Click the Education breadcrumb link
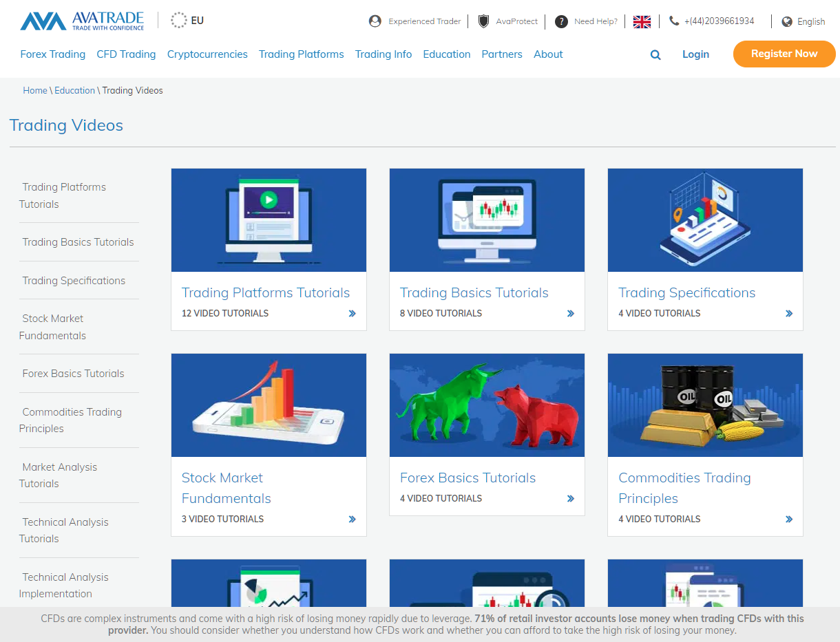 tap(75, 90)
